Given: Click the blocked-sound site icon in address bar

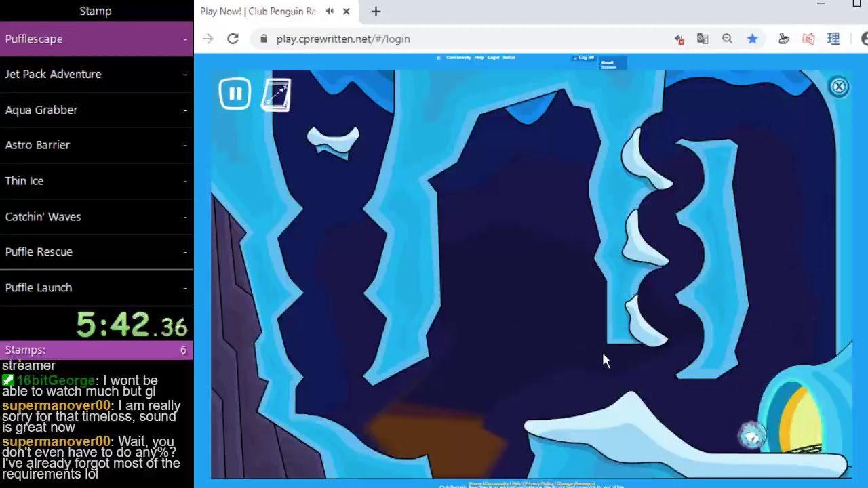Looking at the screenshot, I should coord(679,39).
